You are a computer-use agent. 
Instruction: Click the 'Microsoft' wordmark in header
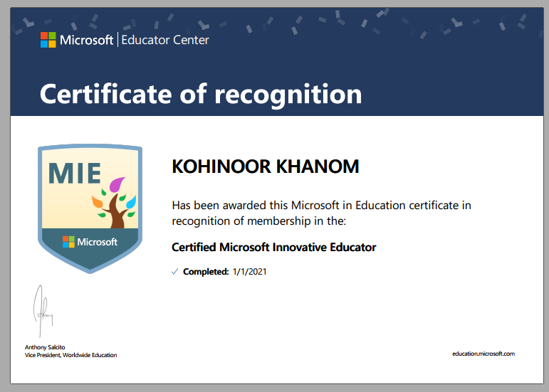click(86, 40)
